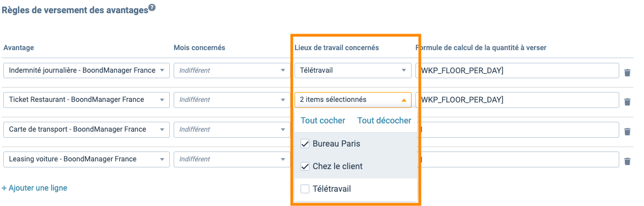The height and width of the screenshot is (206, 644).
Task: Click Tout cocher link
Action: point(323,121)
